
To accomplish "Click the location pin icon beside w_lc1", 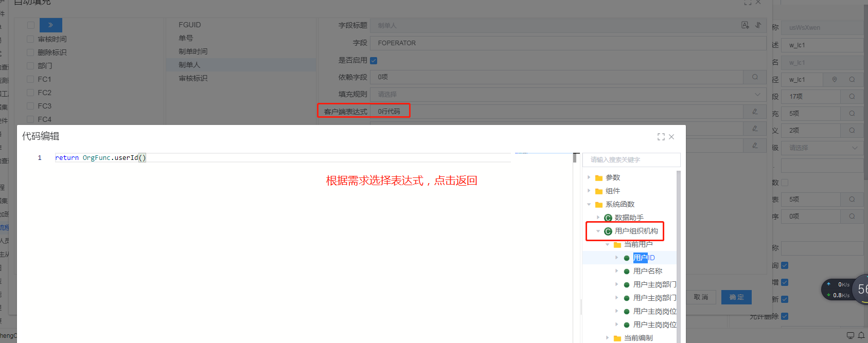I will (835, 80).
